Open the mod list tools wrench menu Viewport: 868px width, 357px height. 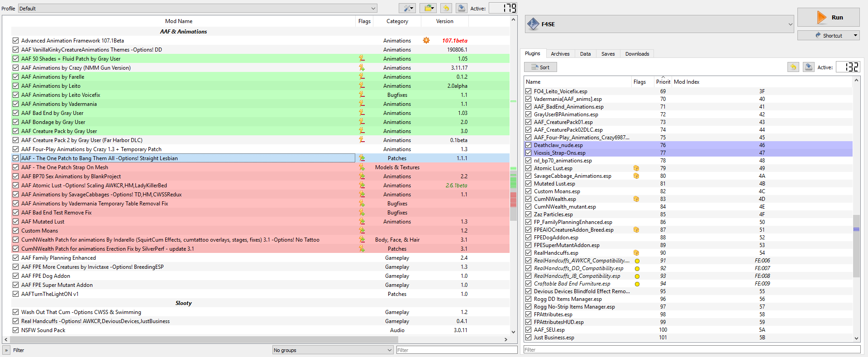[407, 8]
